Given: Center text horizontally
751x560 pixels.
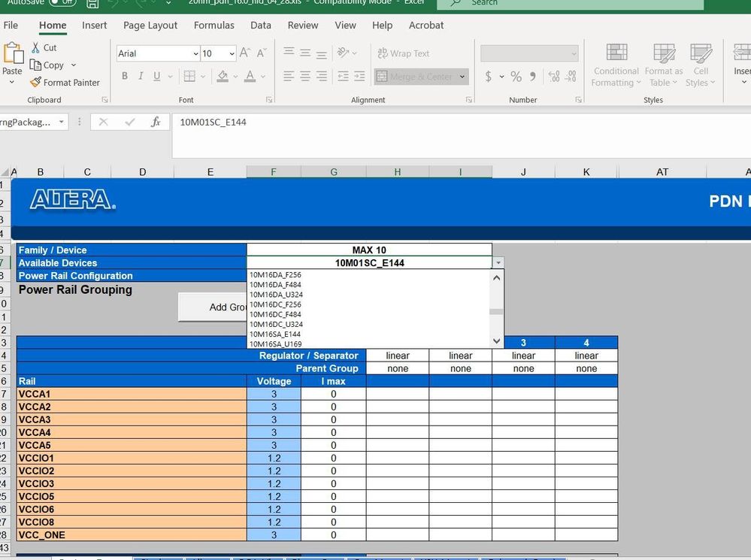Looking at the screenshot, I should pos(305,76).
